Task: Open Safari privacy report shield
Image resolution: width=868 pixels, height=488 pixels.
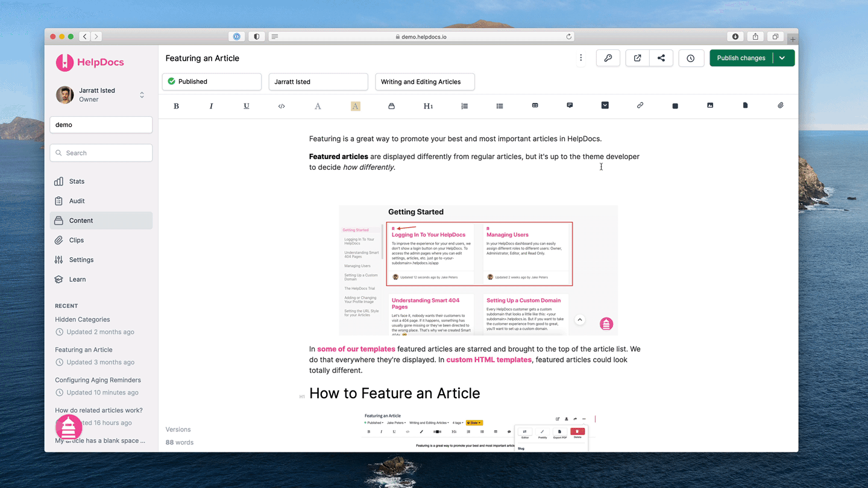Action: point(257,37)
